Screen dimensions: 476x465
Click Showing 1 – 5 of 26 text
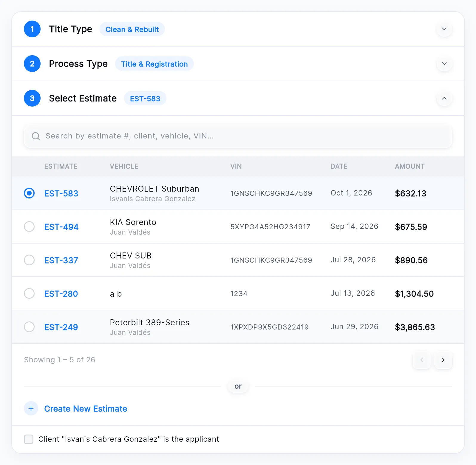[x=60, y=360]
